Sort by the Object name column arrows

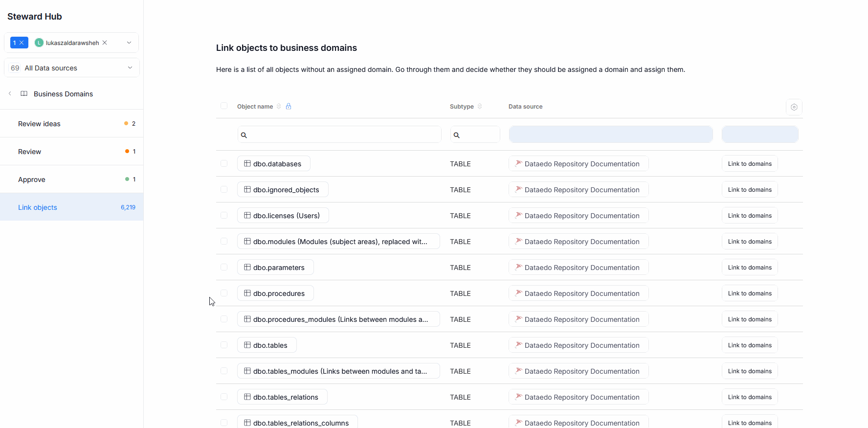coord(279,106)
